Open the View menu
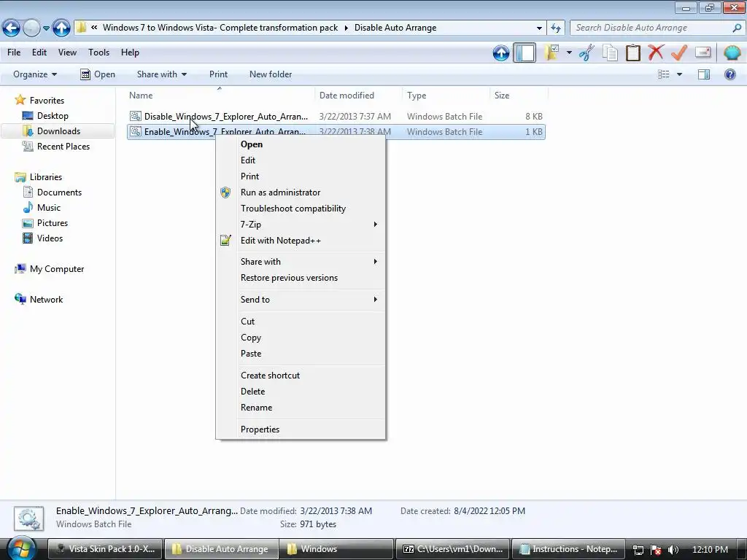747x560 pixels. pos(67,52)
